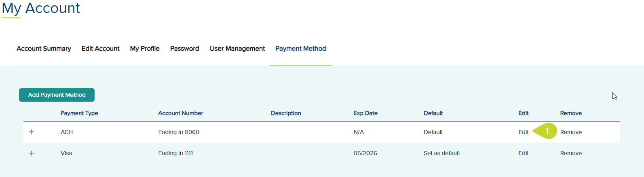Open the Password tab
The width and height of the screenshot is (644, 177).
(185, 49)
